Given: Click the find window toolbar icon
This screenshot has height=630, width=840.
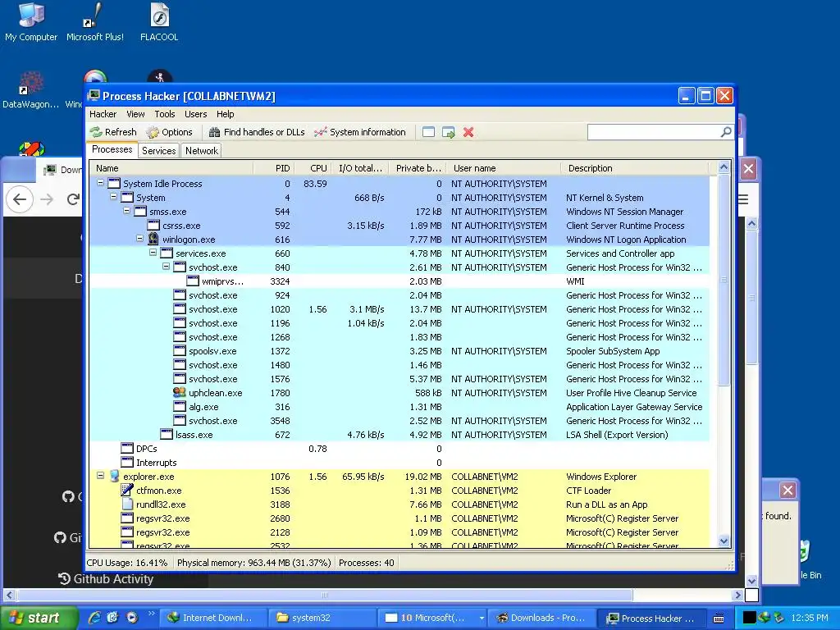Looking at the screenshot, I should click(x=428, y=132).
